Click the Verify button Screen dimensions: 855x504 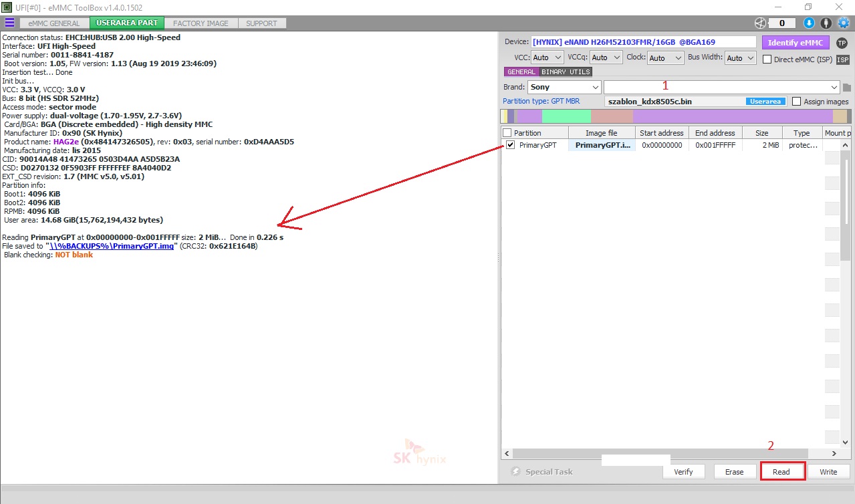(683, 471)
